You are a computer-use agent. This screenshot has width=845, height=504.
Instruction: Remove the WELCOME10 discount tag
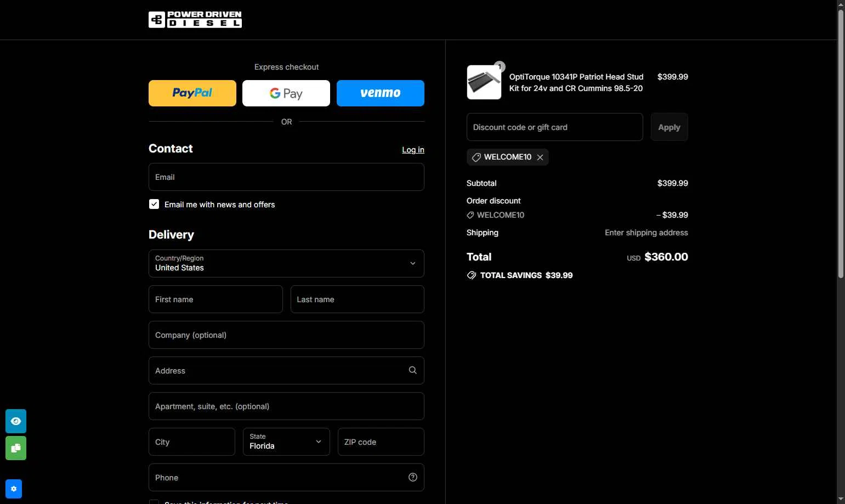540,157
